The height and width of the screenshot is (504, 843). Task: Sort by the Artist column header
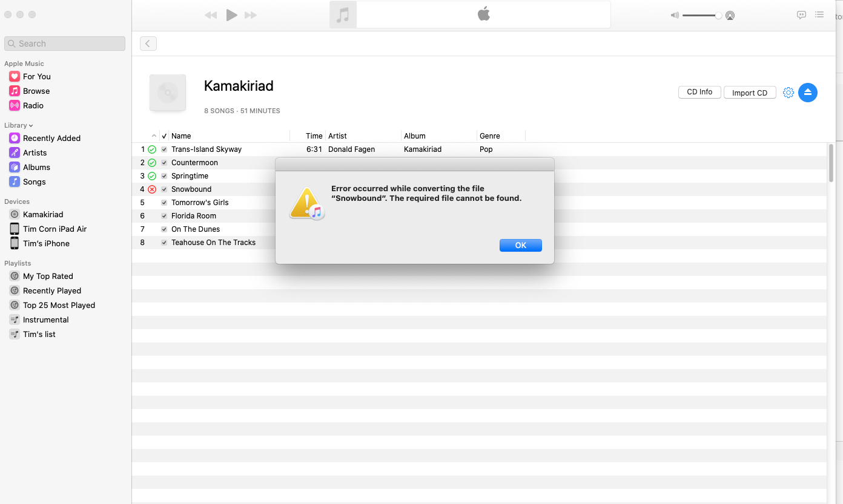coord(337,136)
